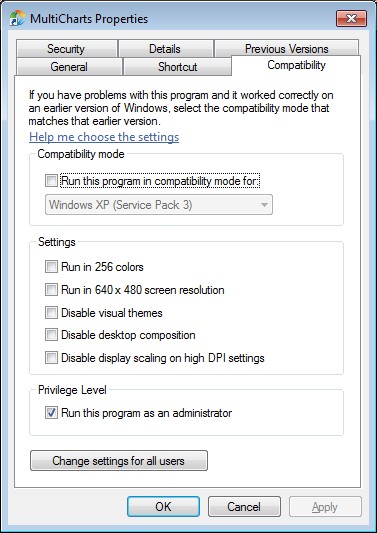Click the Cancel button
The image size is (377, 533).
244,506
